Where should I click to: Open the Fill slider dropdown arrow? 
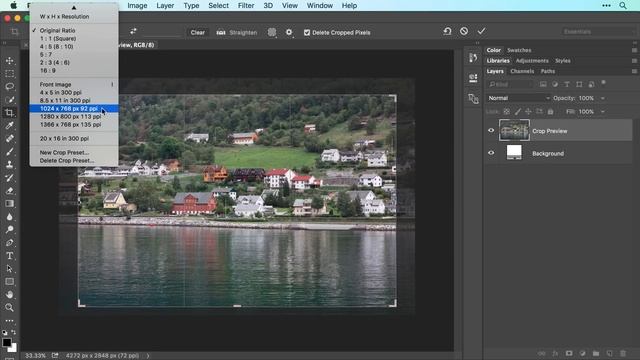point(603,111)
